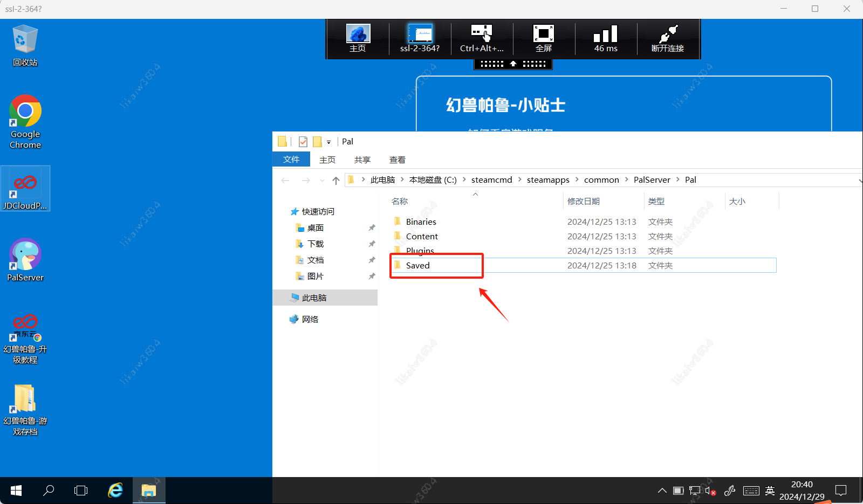Image resolution: width=863 pixels, height=504 pixels.
Task: Send Ctrl+Alt+... via remote toolbar
Action: (482, 38)
